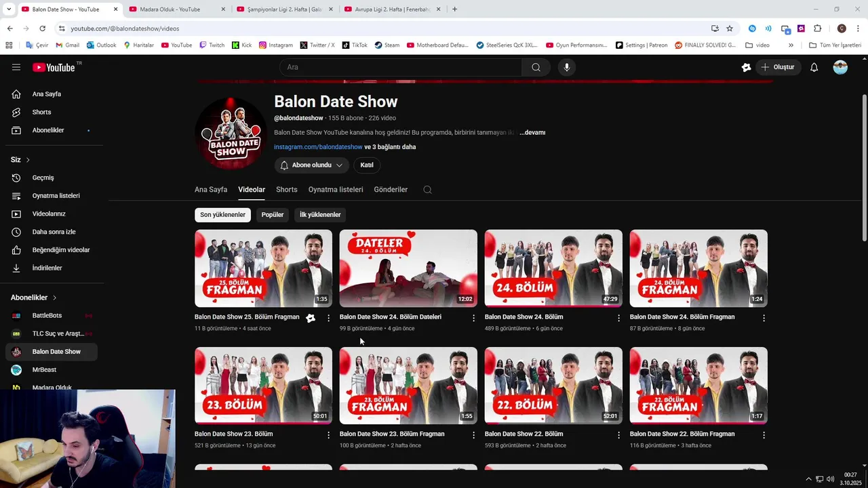
Task: Switch to Gönderiler channel tab
Action: 391,190
